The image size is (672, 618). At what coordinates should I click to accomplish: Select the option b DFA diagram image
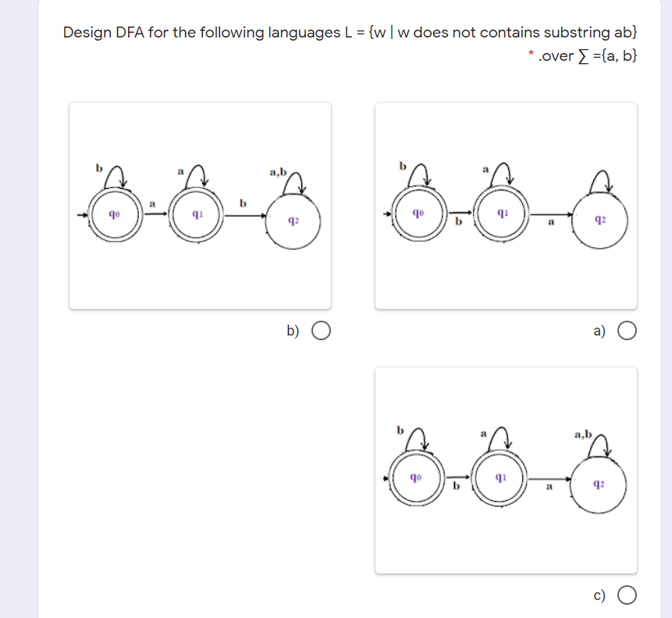[x=200, y=205]
